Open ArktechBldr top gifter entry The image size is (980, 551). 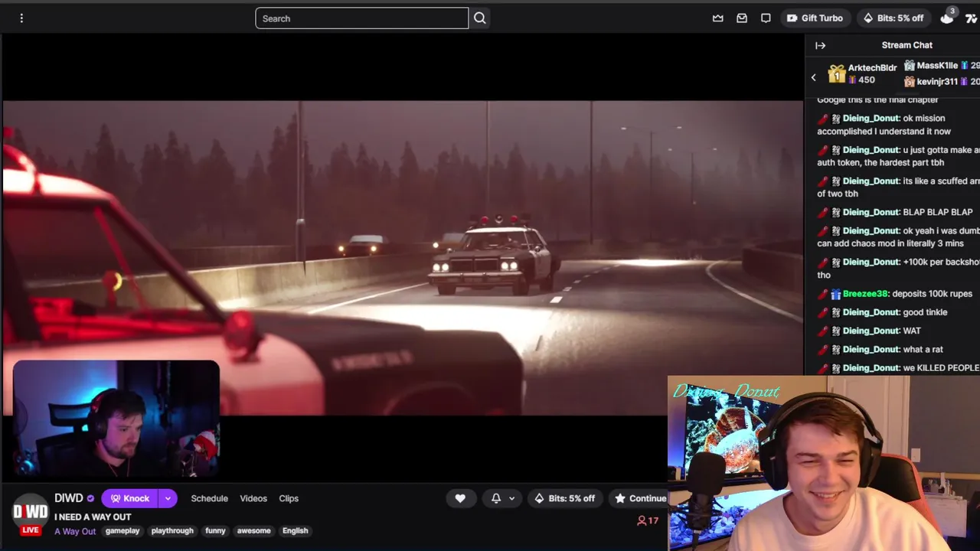click(871, 73)
